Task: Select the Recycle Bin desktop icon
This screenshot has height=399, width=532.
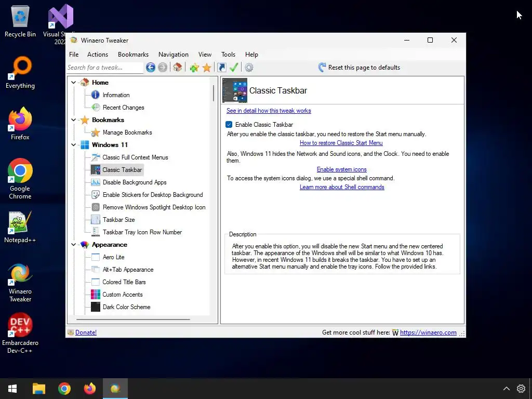Action: pos(20,21)
